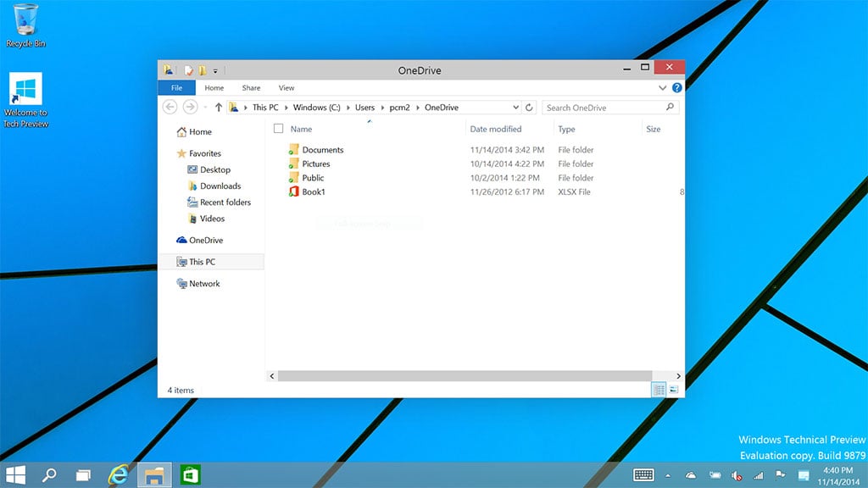The width and height of the screenshot is (868, 488).
Task: Switch to the View ribbon tab
Action: coord(287,88)
